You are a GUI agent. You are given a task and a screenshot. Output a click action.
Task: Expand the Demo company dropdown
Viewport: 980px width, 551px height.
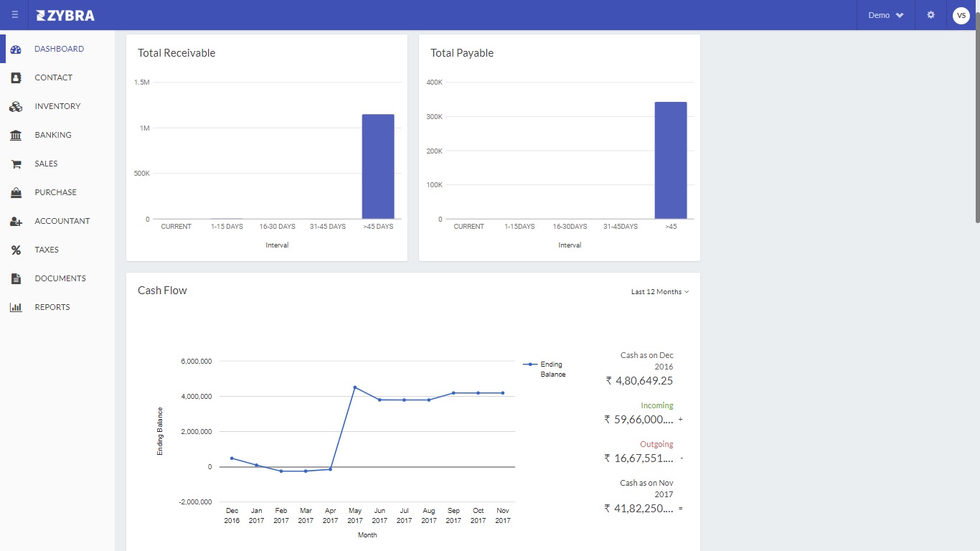[885, 15]
